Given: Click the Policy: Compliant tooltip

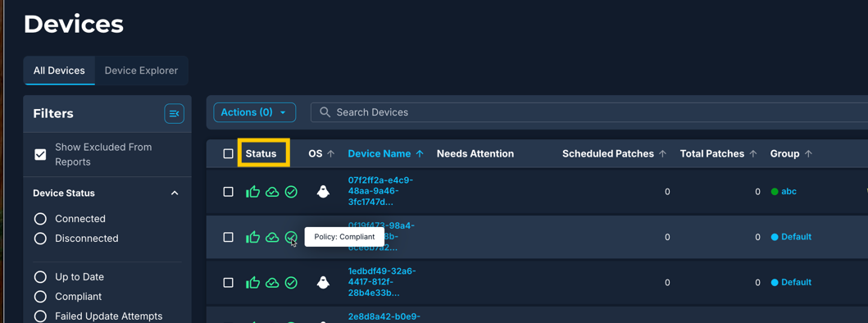Looking at the screenshot, I should click(x=344, y=237).
